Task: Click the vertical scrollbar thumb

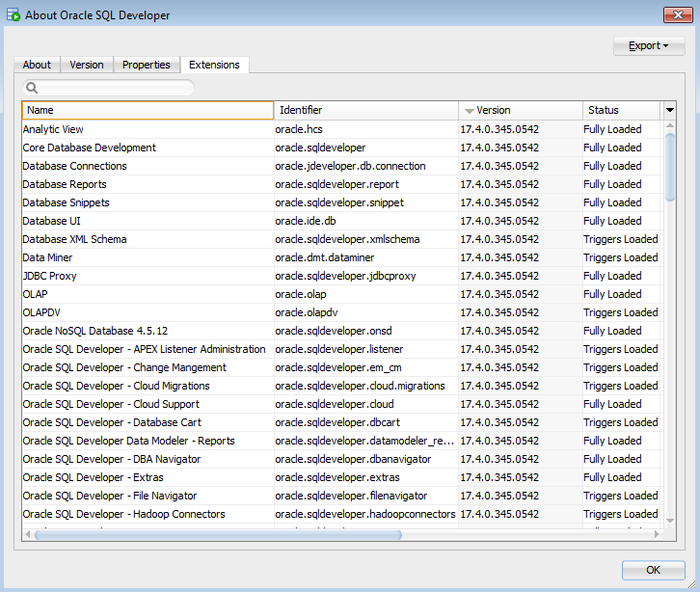Action: 670,167
